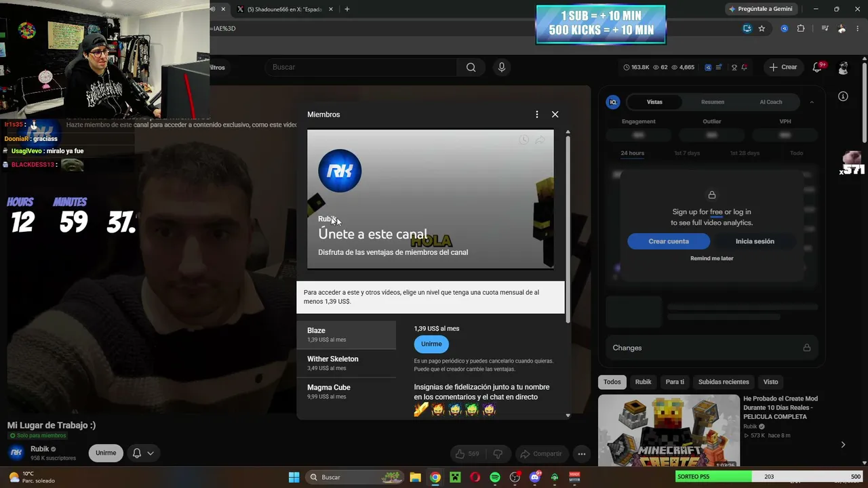
Task: Open the Miembros dialog three-dot menu
Action: 536,115
